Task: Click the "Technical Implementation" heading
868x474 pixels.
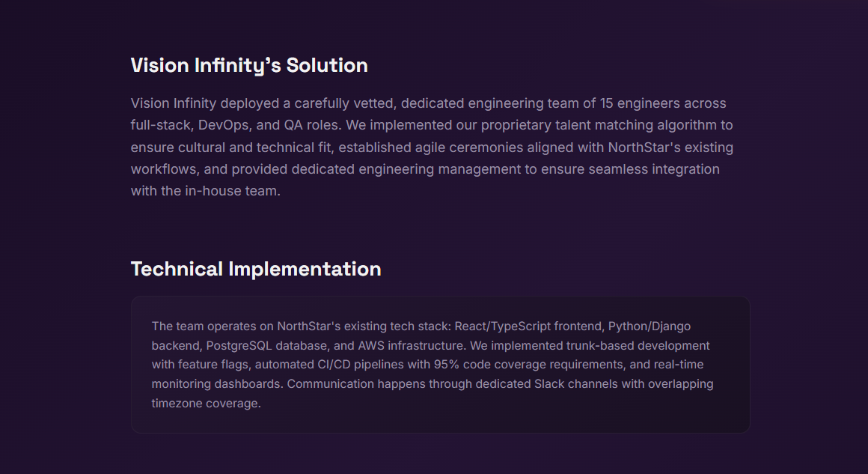Action: (x=256, y=270)
